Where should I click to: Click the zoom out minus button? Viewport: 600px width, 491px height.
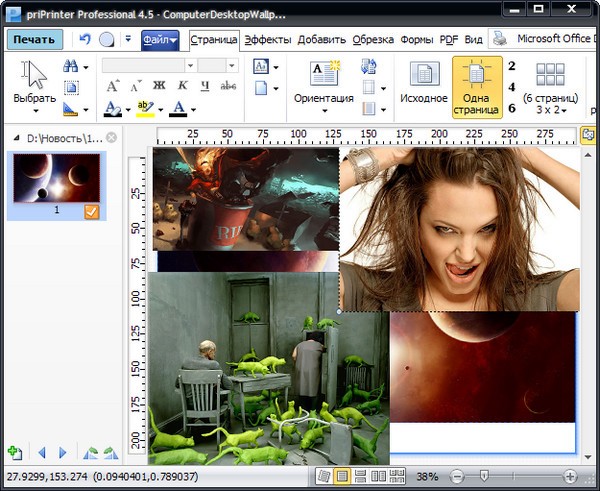click(457, 477)
